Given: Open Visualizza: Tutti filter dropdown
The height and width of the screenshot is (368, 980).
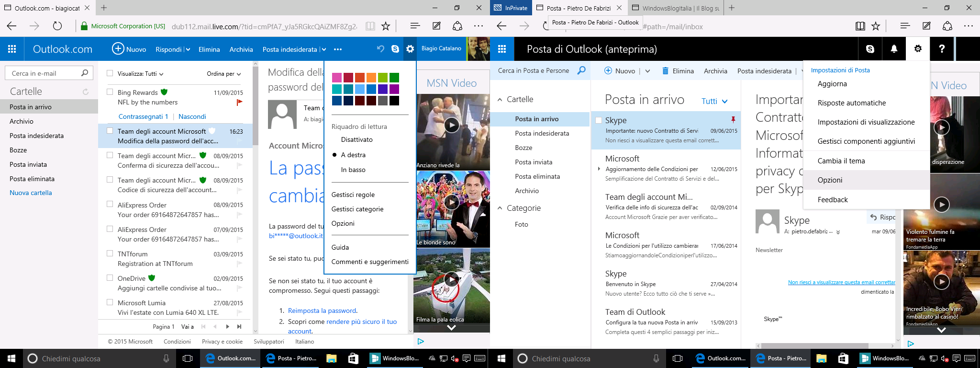Looking at the screenshot, I should 161,74.
